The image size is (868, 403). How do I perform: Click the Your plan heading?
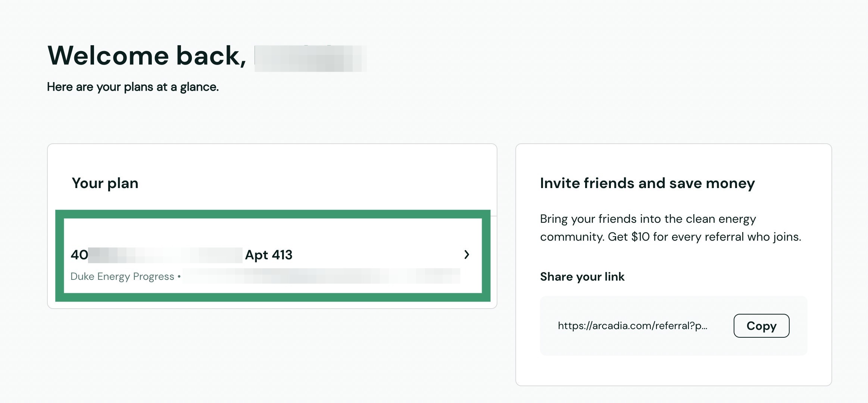point(105,183)
